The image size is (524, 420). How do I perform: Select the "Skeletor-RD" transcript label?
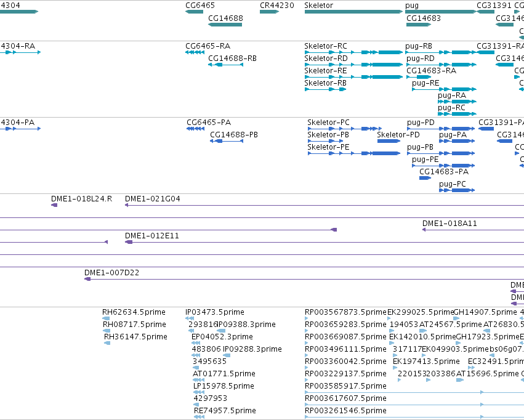[326, 58]
